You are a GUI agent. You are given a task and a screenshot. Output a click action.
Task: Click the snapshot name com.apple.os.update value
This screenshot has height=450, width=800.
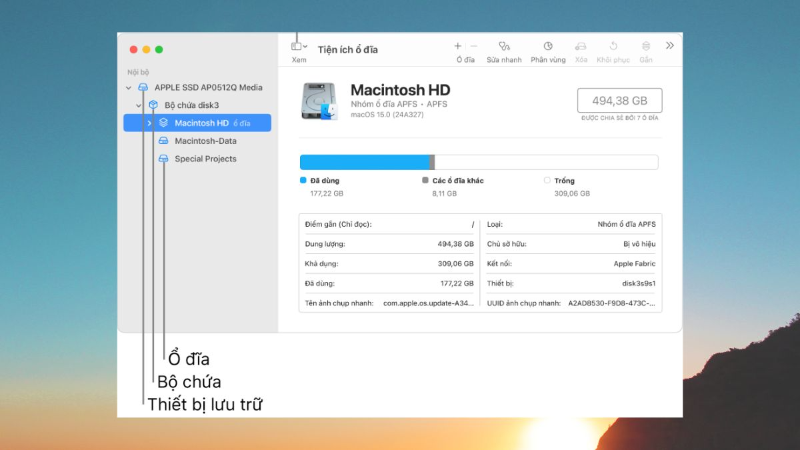428,303
